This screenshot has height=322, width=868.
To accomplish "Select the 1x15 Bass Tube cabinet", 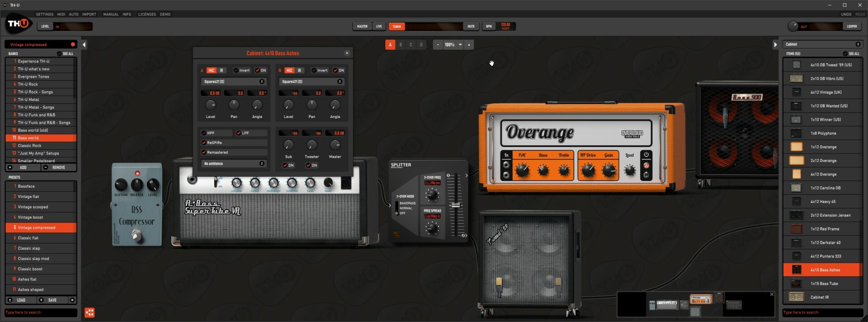I will point(823,284).
